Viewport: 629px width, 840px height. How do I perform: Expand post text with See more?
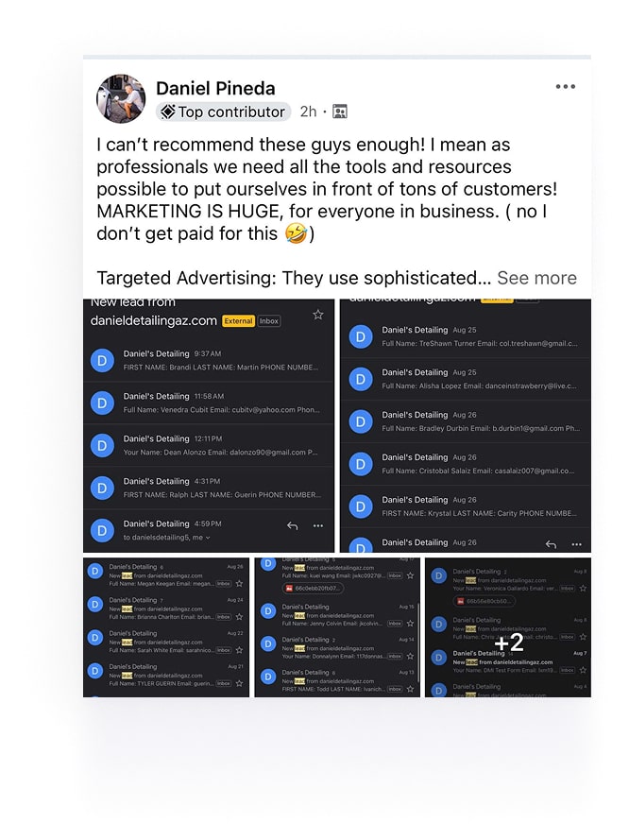(537, 278)
